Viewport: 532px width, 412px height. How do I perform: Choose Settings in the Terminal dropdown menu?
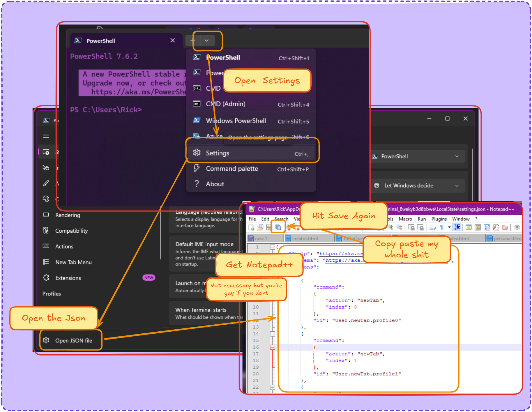[251, 153]
